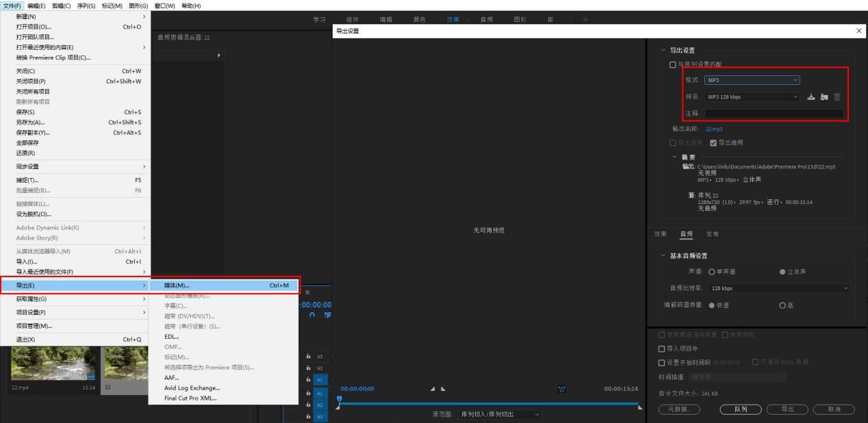Viewport: 868px width, 423px height.
Task: Click the delete preset trash icon
Action: [x=837, y=97]
